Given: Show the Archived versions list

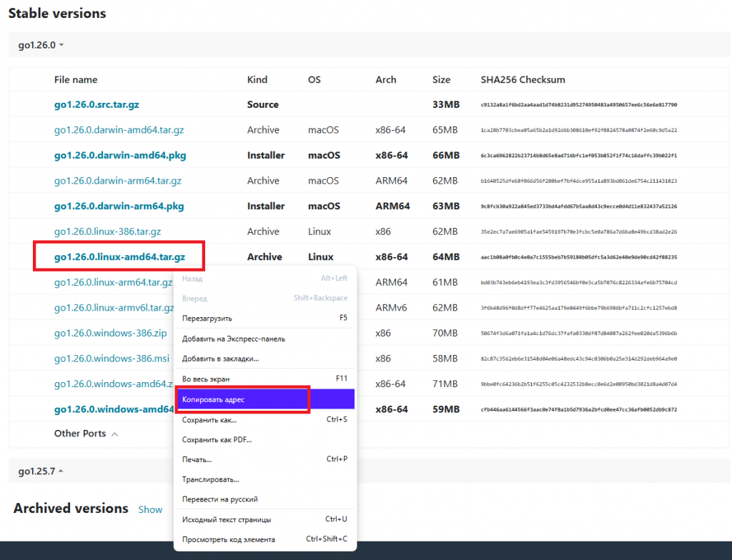Looking at the screenshot, I should [150, 509].
